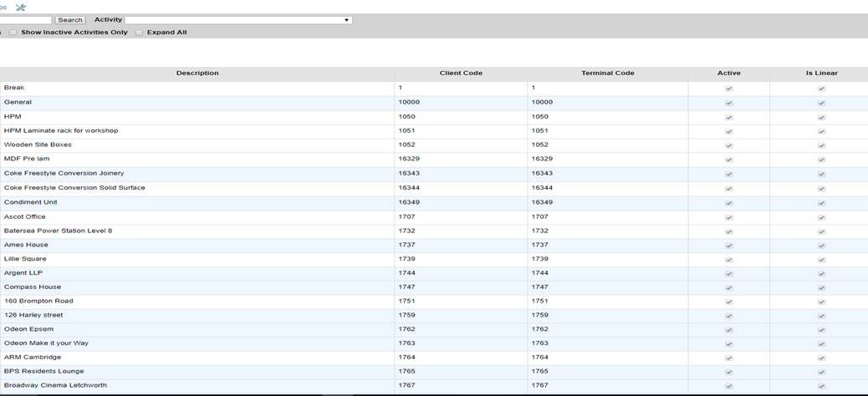Click the Search button

(70, 19)
